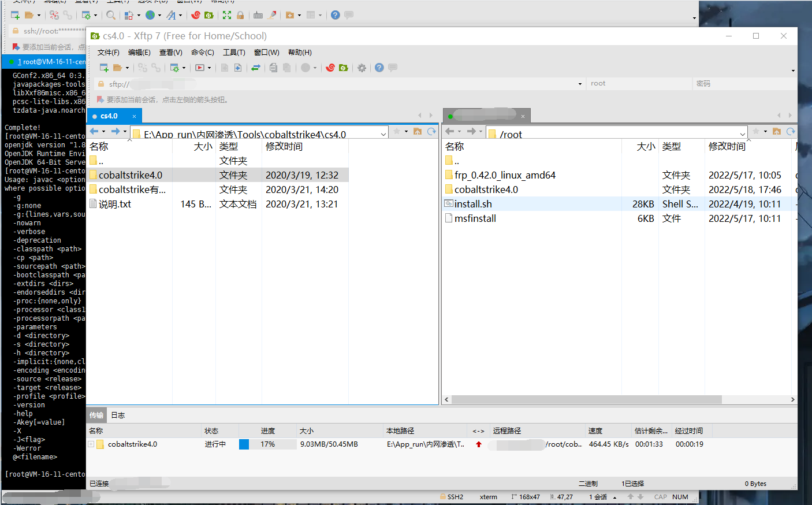Open dropdown arrow next to Open Session folder

pos(127,68)
